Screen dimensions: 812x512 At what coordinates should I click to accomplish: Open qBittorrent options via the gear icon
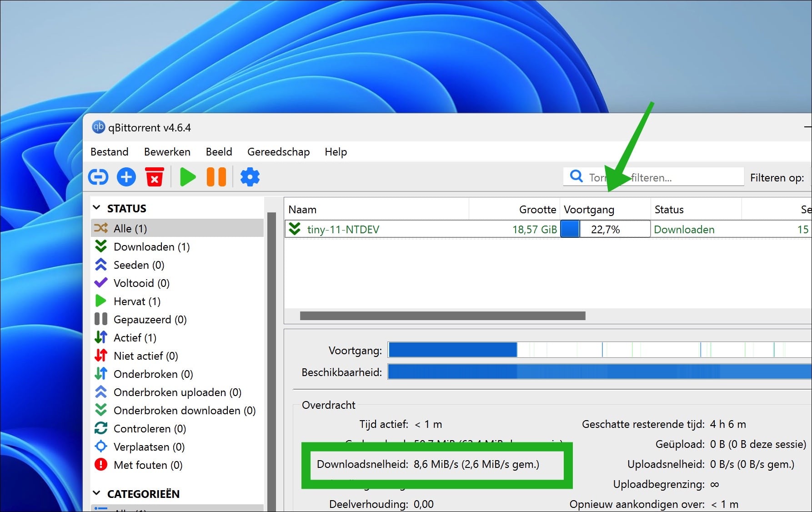point(250,177)
